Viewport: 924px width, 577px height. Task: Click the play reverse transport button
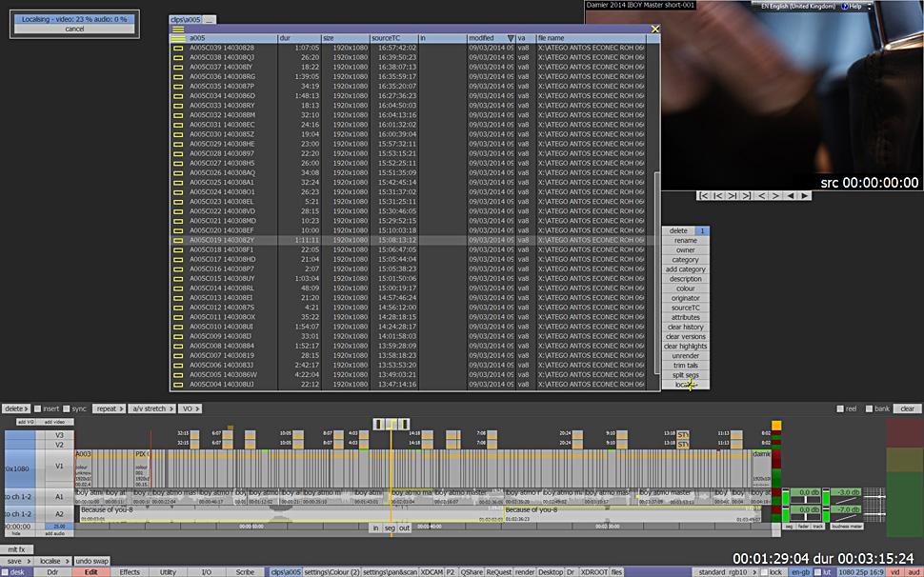790,195
